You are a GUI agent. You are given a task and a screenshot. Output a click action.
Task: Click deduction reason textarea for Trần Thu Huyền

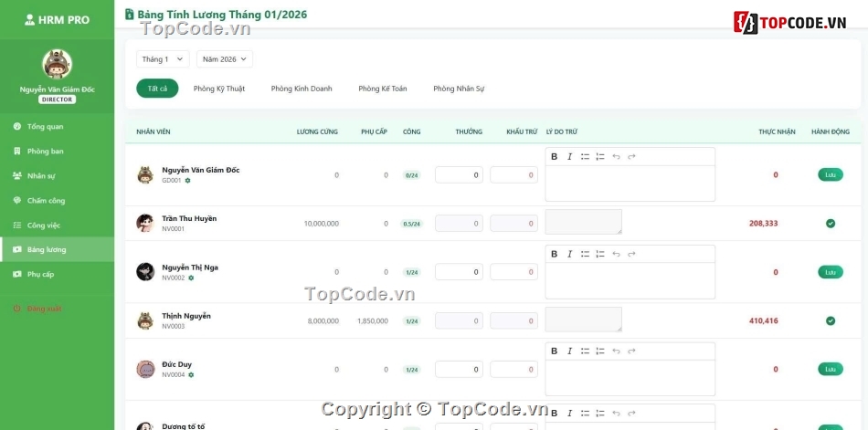click(584, 222)
